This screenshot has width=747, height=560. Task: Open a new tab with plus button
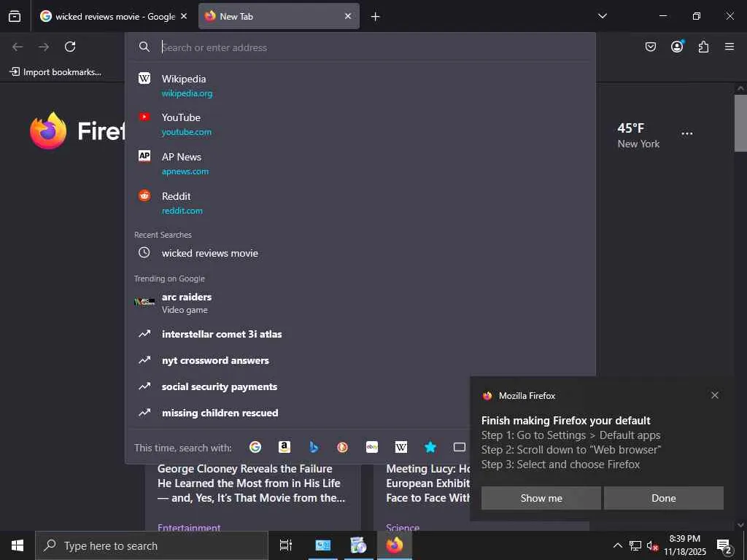pos(376,17)
